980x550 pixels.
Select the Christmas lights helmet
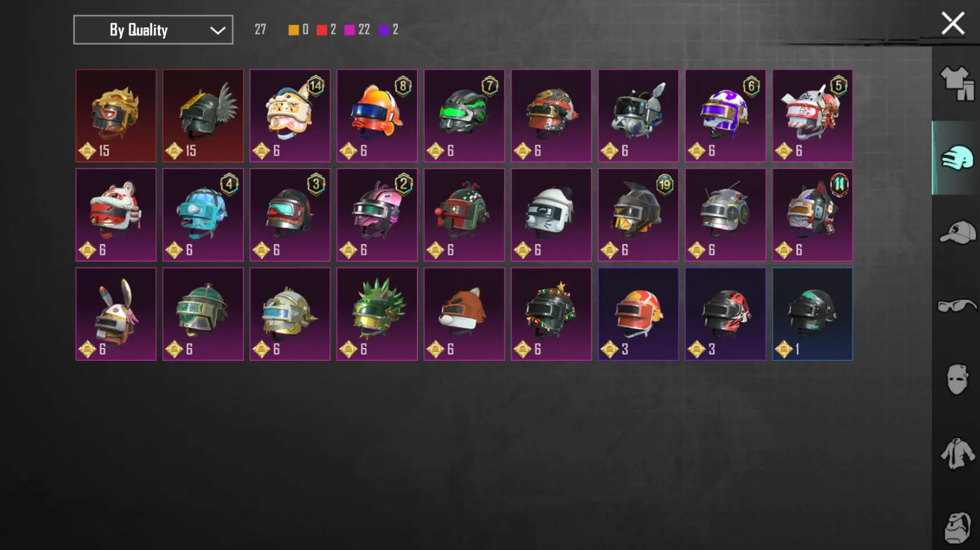point(551,314)
